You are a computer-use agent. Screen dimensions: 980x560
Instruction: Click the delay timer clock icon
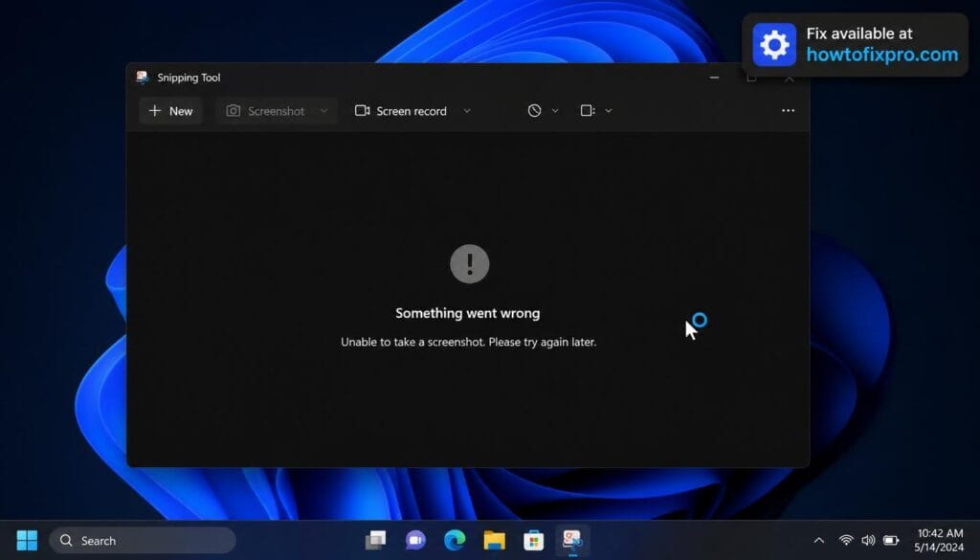click(x=534, y=111)
